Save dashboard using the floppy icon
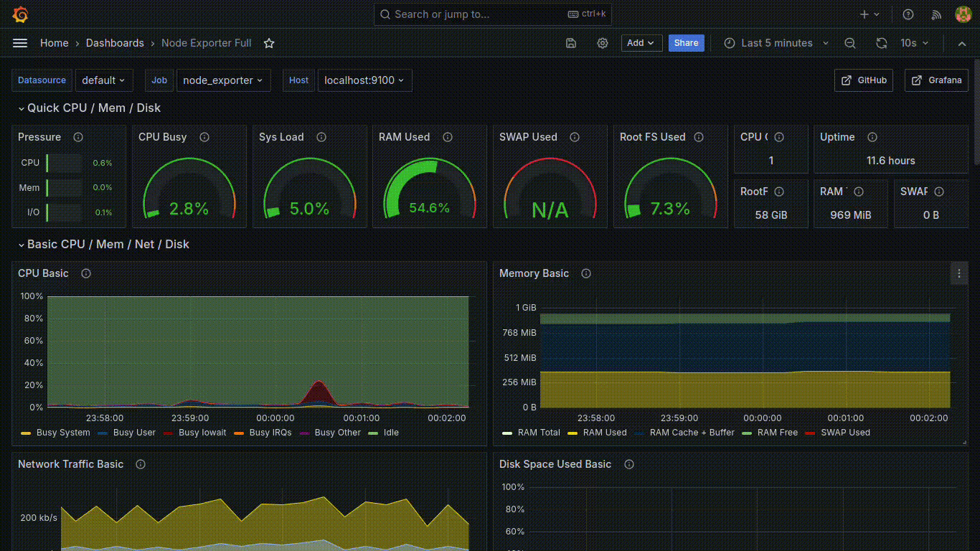Screen dimensions: 980x551 [571, 43]
